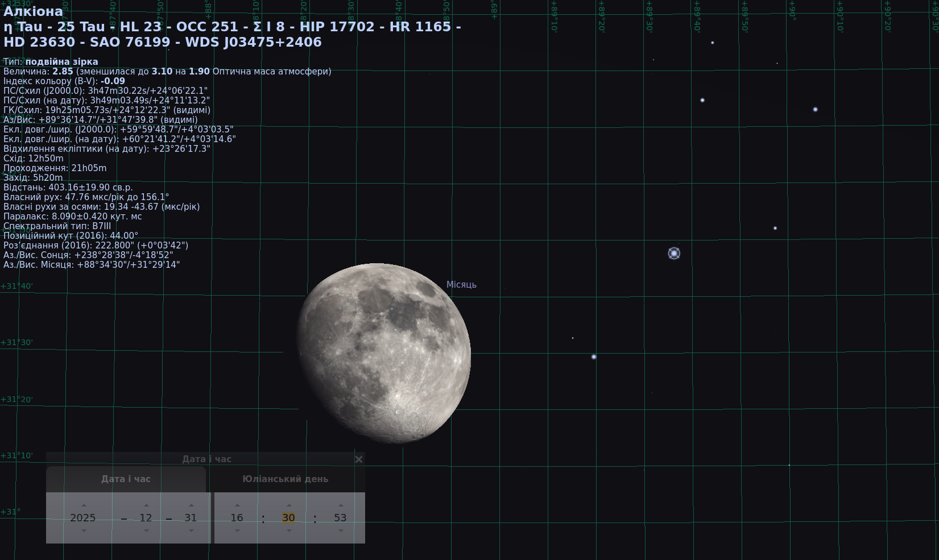Increase the seconds value 53 with up arrow
The height and width of the screenshot is (560, 939).
(x=341, y=505)
